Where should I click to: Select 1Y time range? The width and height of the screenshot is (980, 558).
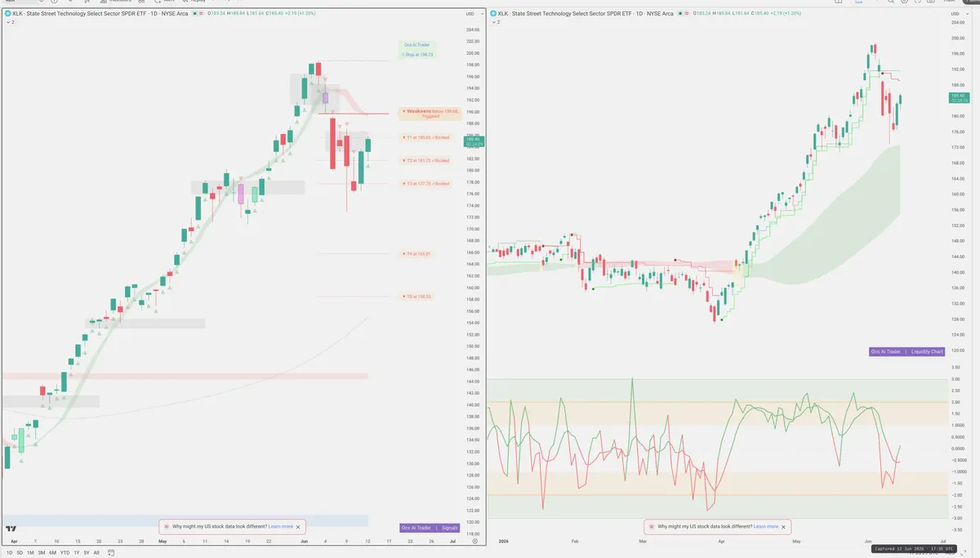click(x=77, y=553)
